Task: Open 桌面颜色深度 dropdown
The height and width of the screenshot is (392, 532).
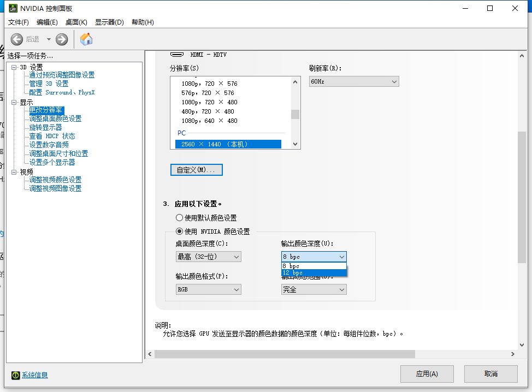Action: (208, 257)
